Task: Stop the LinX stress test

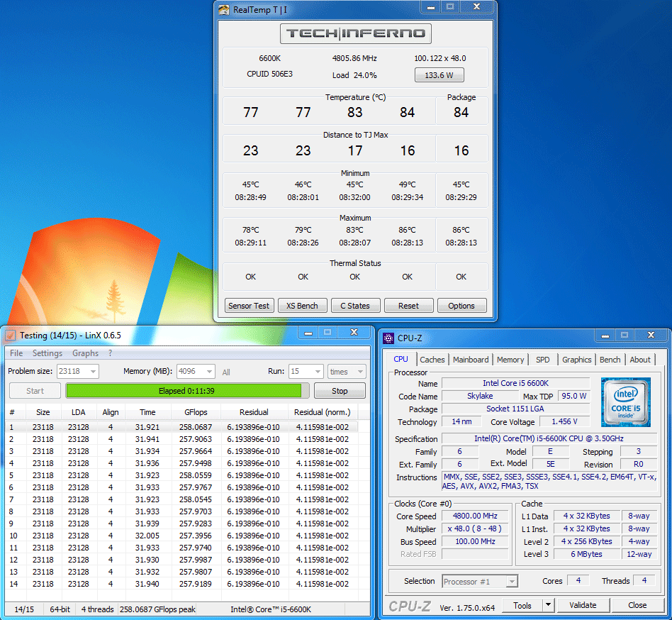Action: click(340, 391)
